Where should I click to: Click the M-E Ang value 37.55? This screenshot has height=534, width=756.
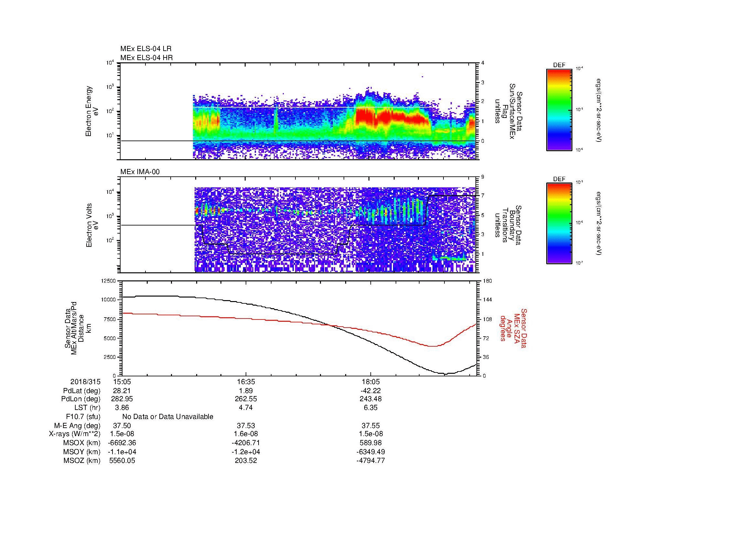[x=371, y=426]
